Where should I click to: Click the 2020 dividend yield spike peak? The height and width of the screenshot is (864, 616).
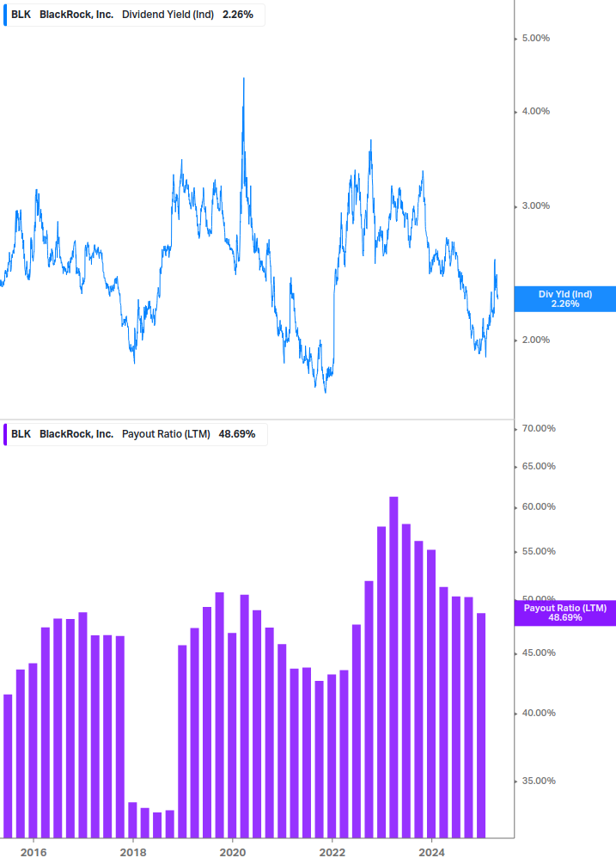(x=244, y=79)
